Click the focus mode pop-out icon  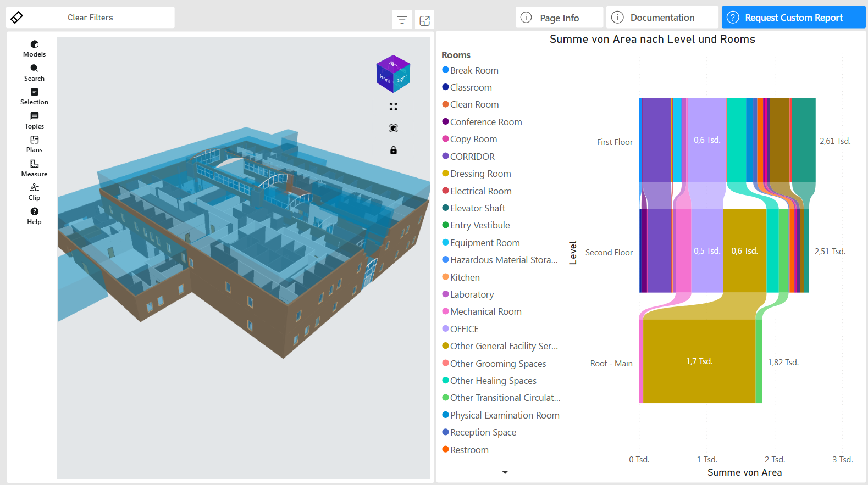click(x=424, y=20)
